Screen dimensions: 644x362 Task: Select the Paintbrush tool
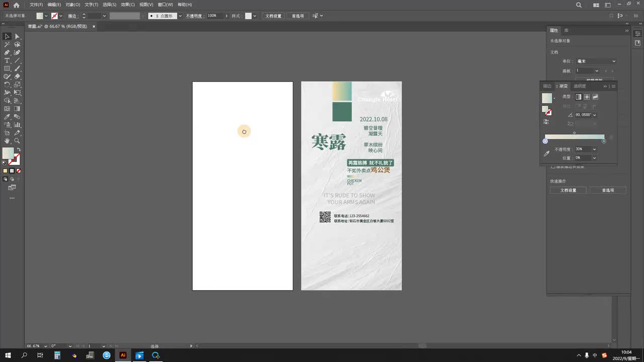pos(17,68)
